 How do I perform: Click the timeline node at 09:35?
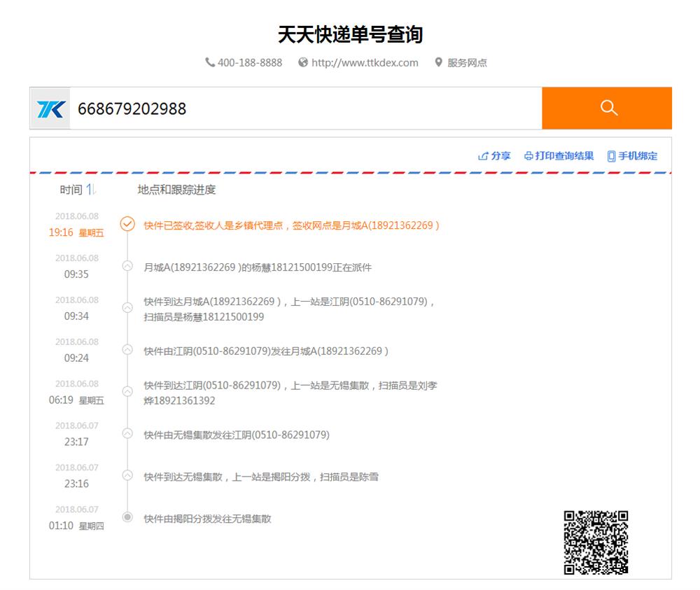tap(127, 266)
